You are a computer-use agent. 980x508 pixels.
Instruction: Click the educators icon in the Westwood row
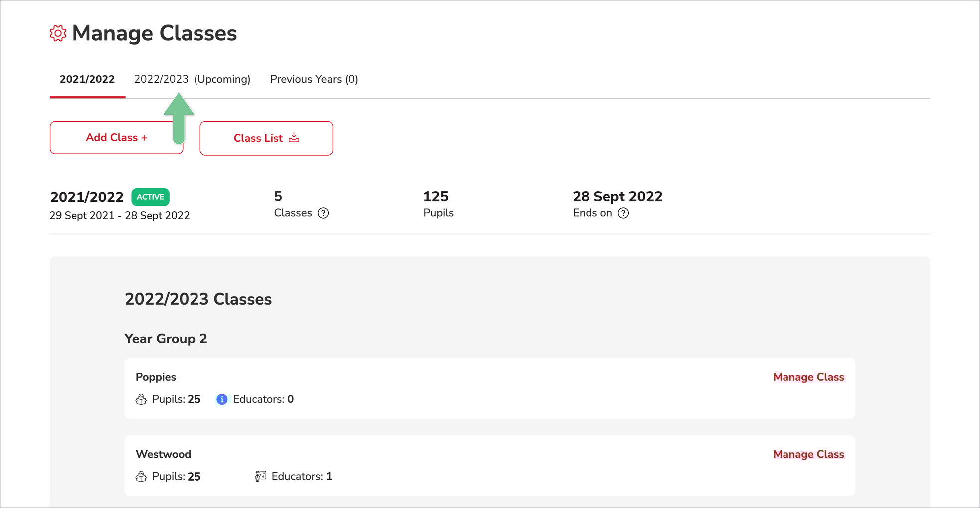(260, 477)
